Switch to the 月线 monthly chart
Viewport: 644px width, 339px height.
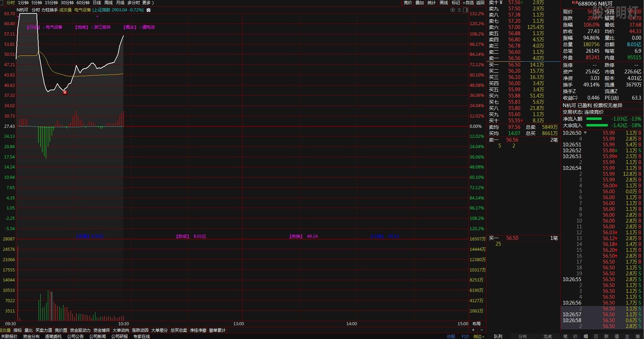pyautogui.click(x=120, y=2)
